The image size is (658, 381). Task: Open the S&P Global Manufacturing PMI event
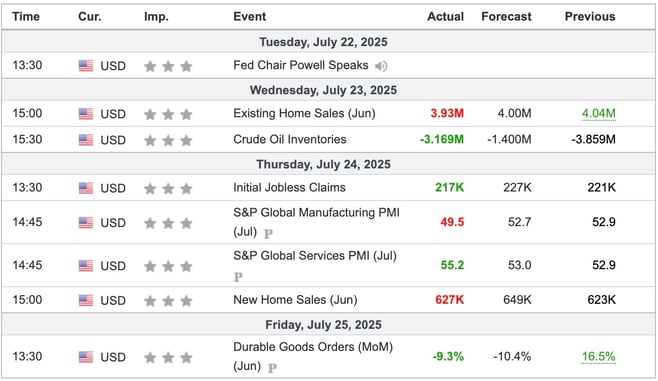[x=316, y=222]
